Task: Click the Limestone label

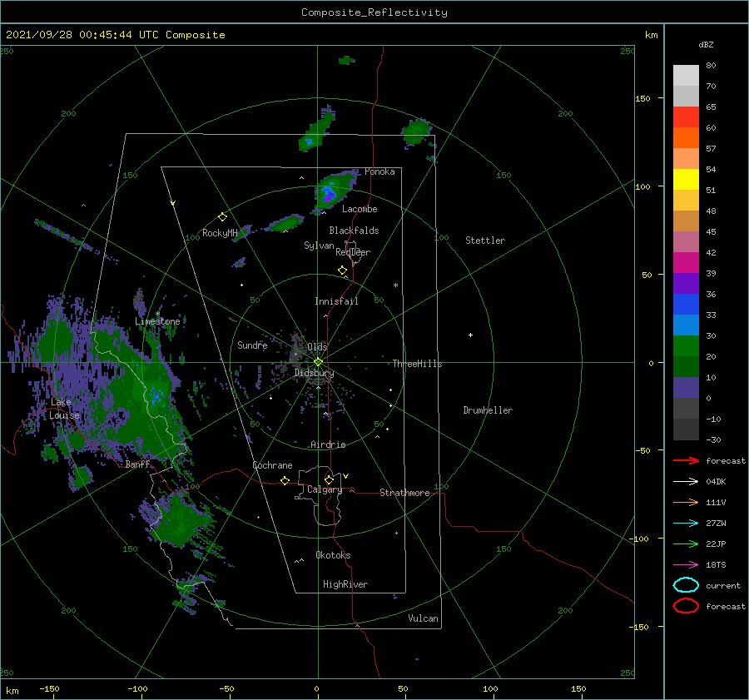Action: (x=157, y=321)
